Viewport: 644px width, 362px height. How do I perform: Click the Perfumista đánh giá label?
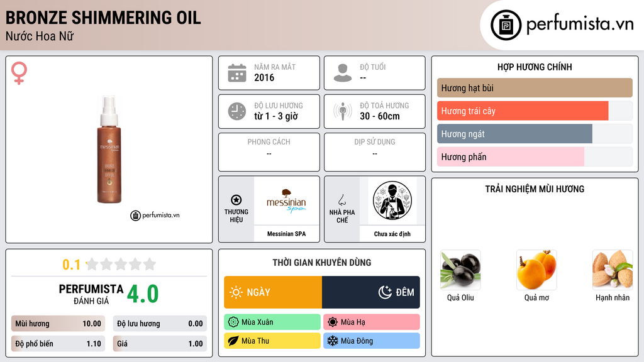pyautogui.click(x=91, y=294)
